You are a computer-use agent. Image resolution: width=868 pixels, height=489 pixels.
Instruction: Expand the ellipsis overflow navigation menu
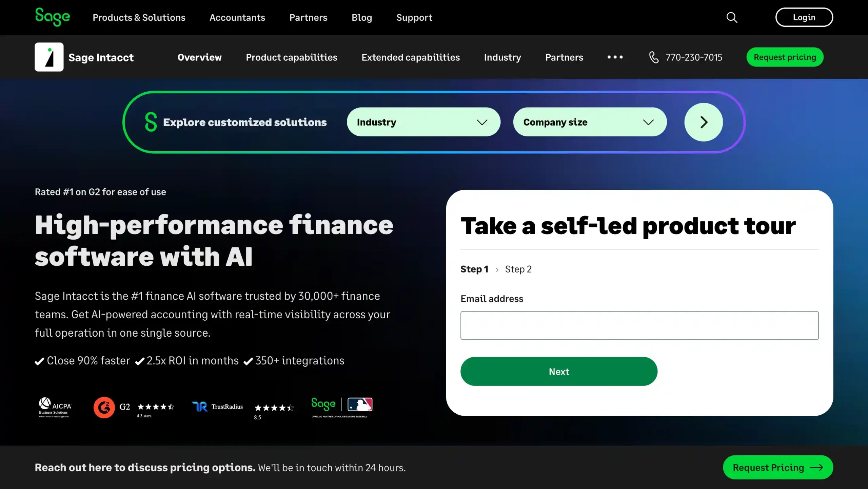(x=615, y=57)
